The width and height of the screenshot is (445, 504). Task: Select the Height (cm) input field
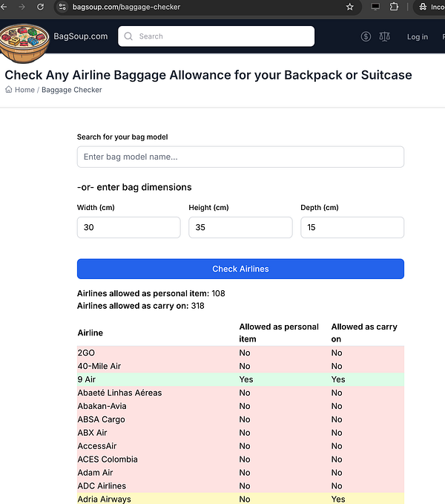(x=240, y=227)
